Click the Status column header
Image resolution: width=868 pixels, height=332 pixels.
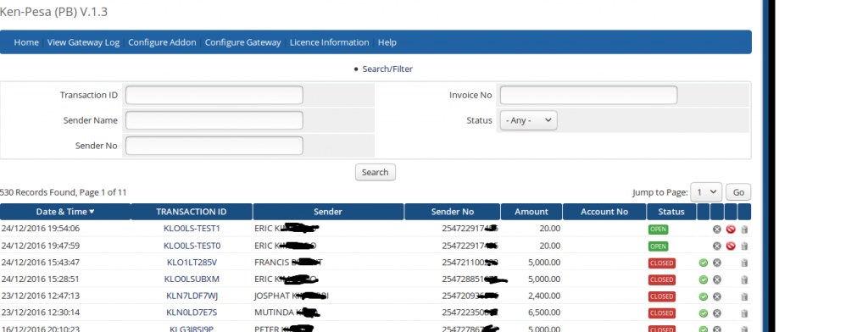click(671, 212)
